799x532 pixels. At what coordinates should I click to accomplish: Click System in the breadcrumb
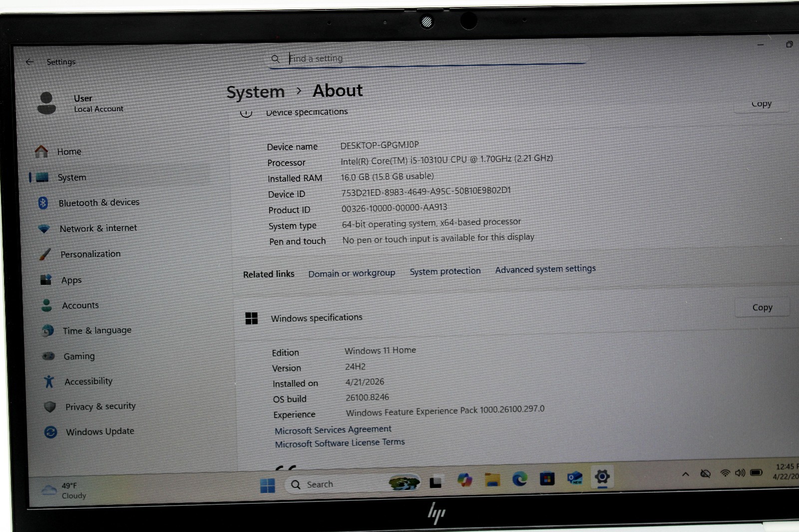point(255,92)
